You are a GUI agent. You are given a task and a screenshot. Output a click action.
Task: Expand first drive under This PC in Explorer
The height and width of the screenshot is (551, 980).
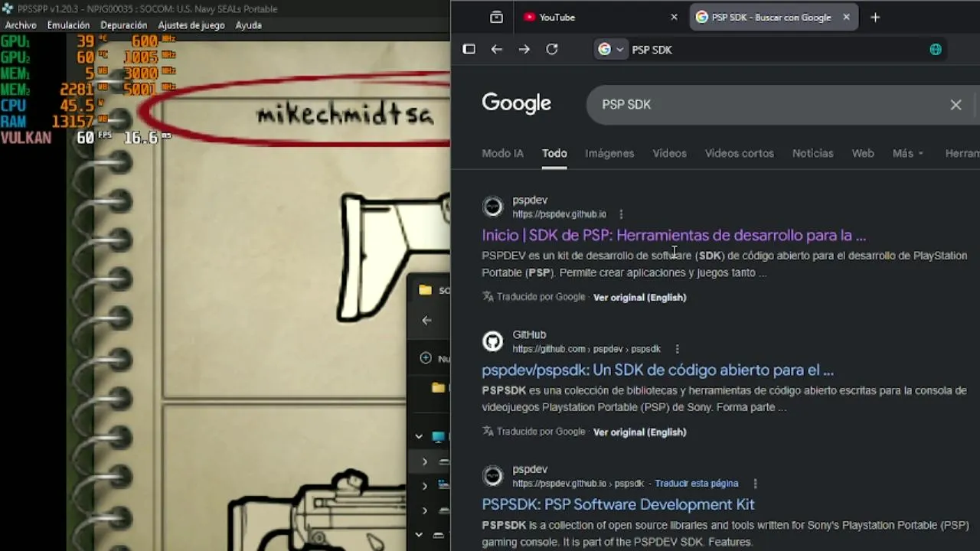tap(425, 461)
